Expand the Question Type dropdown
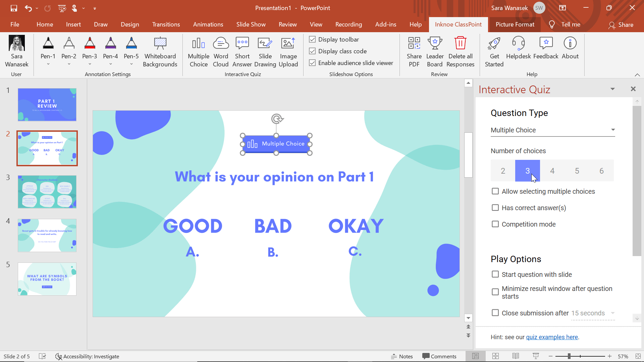The height and width of the screenshot is (362, 644). coord(612,129)
